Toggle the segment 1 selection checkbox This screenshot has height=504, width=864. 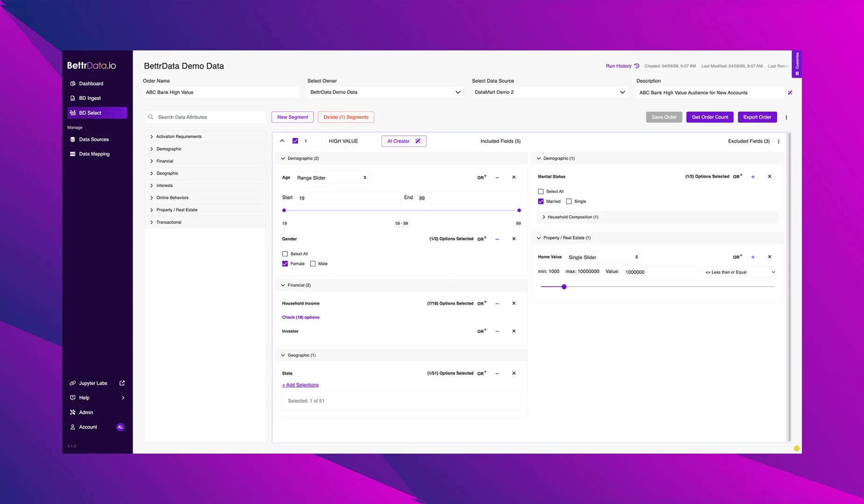pyautogui.click(x=295, y=141)
